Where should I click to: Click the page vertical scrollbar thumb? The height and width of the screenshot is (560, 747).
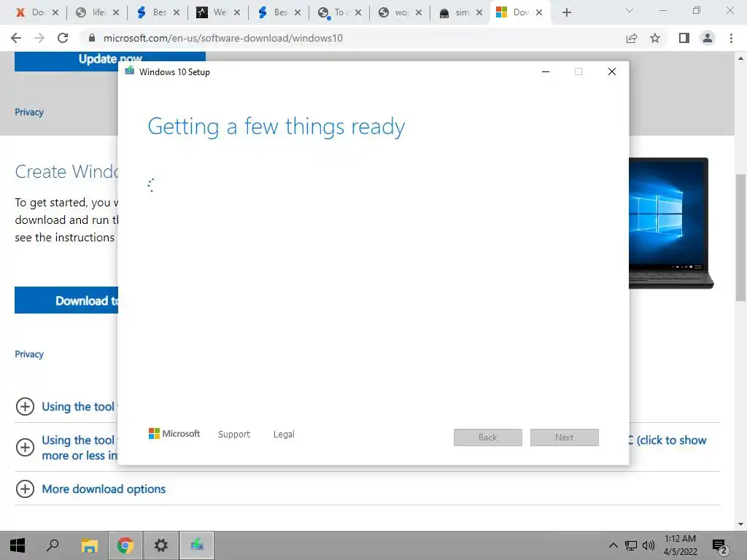point(741,237)
